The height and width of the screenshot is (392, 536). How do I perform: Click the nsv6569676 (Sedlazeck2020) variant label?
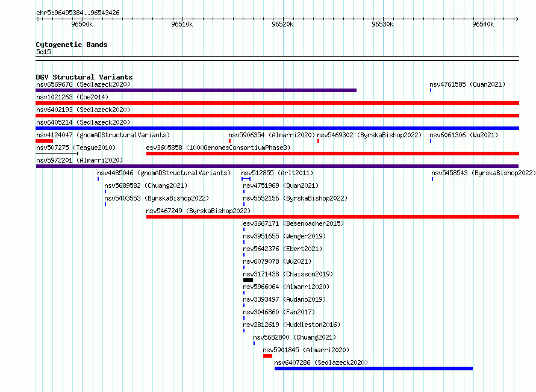(83, 84)
